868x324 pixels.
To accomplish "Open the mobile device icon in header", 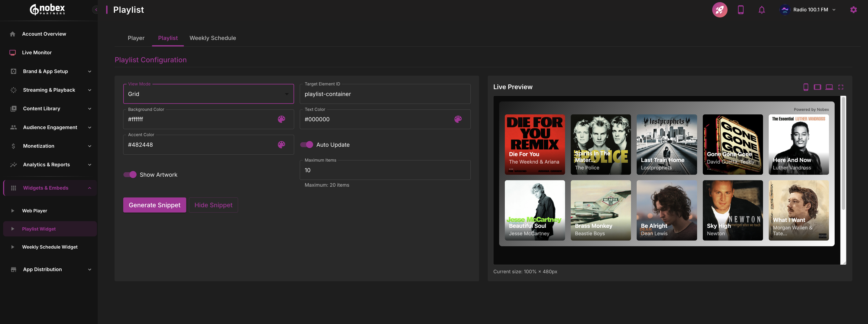I will [x=740, y=10].
